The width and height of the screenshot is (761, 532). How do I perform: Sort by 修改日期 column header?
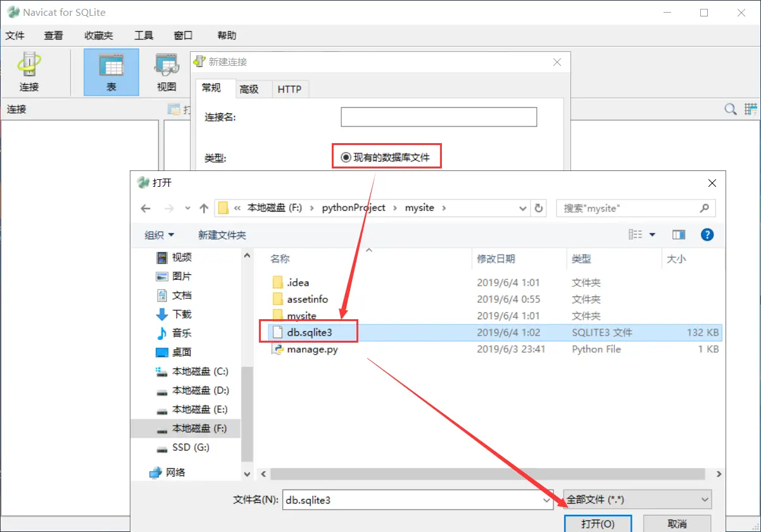(496, 258)
